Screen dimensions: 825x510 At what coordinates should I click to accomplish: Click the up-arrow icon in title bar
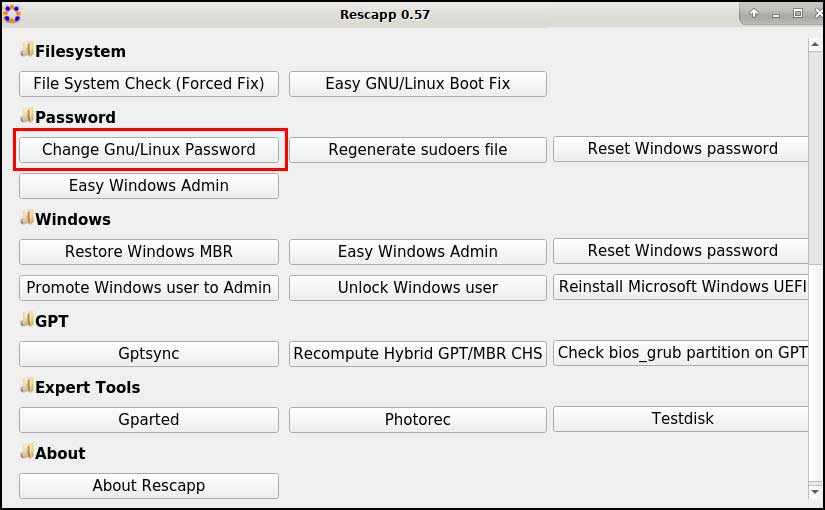tap(754, 14)
